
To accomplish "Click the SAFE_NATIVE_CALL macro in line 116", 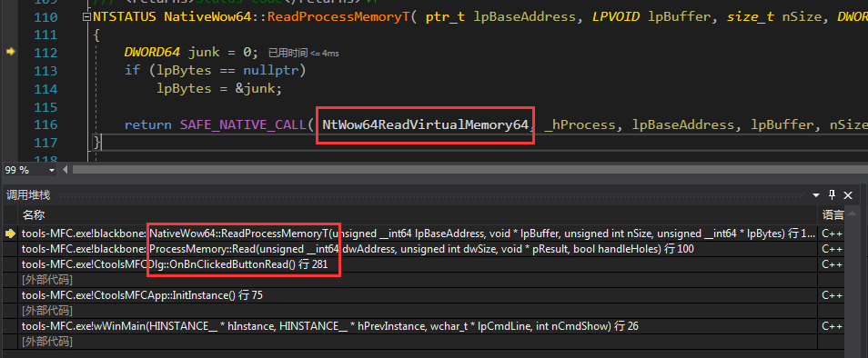I will 243,124.
